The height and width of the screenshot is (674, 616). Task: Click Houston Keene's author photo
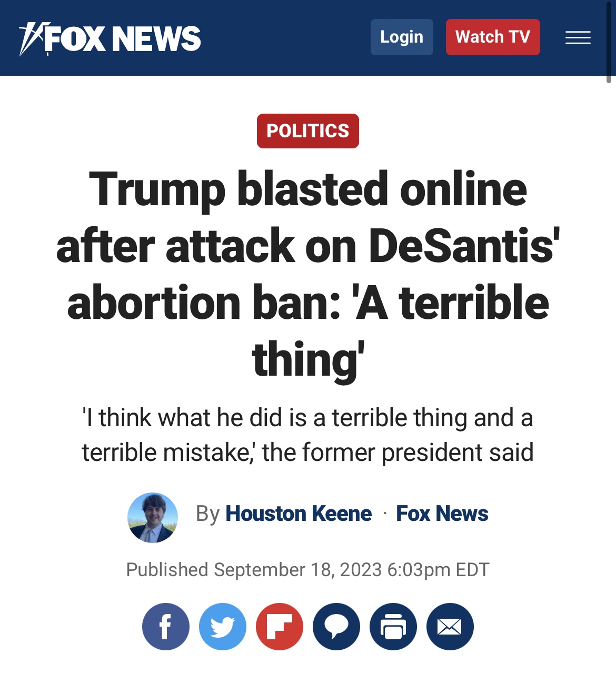(153, 518)
